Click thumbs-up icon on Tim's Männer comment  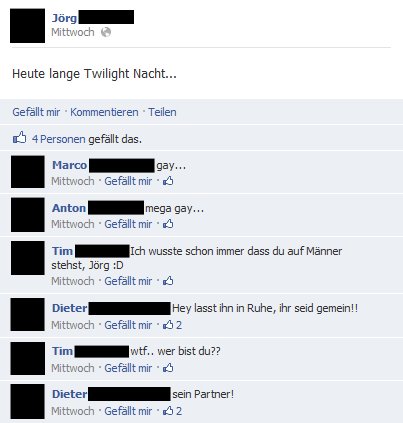(x=168, y=281)
